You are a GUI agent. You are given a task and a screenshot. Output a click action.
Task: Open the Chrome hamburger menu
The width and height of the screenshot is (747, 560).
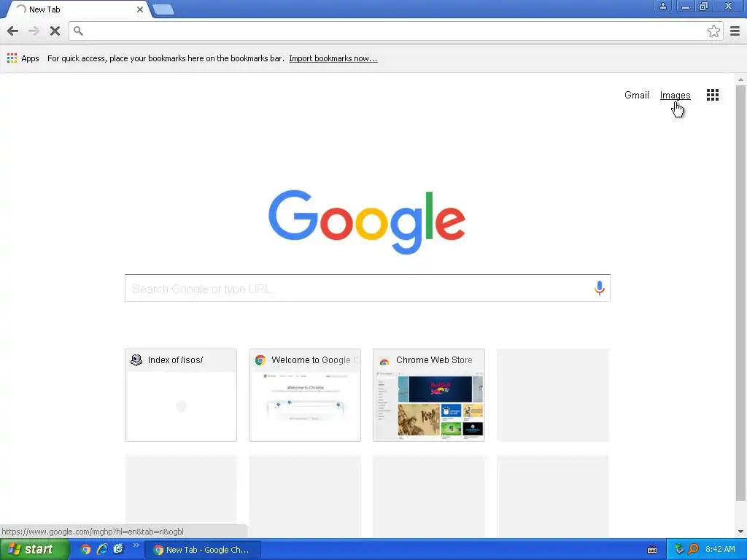tap(735, 31)
